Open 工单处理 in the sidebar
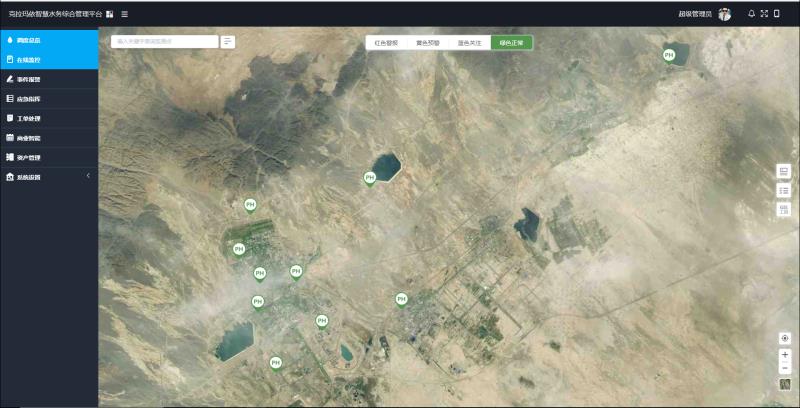The image size is (800, 408). pyautogui.click(x=29, y=118)
